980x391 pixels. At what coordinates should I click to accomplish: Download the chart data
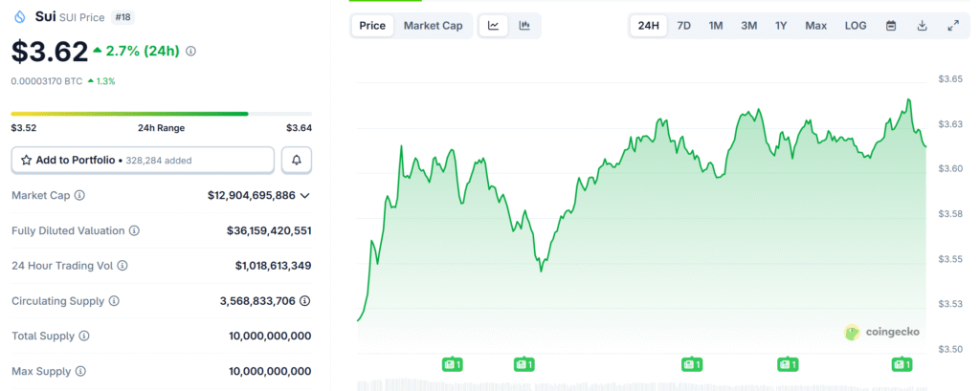pos(922,26)
